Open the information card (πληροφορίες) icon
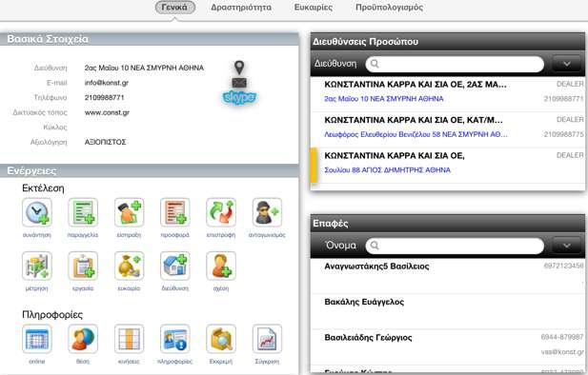The image size is (588, 375). coord(175,339)
